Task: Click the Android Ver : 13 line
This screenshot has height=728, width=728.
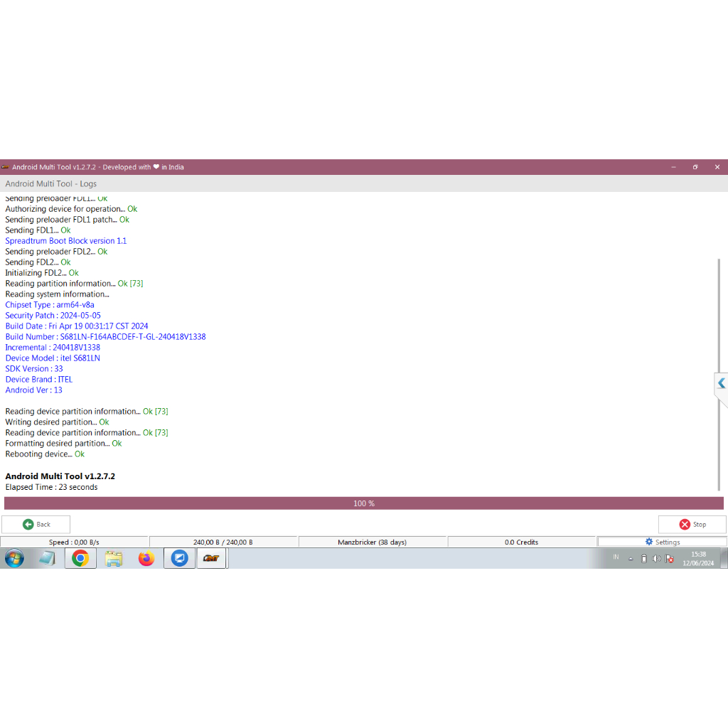Action: [34, 390]
